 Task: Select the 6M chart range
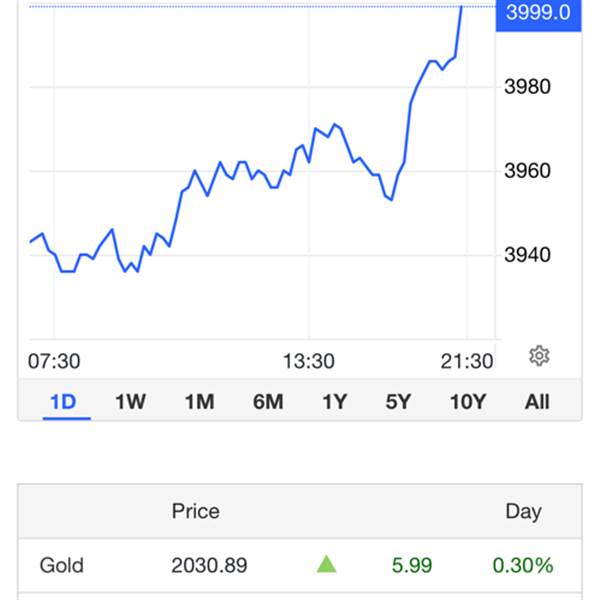[x=268, y=402]
